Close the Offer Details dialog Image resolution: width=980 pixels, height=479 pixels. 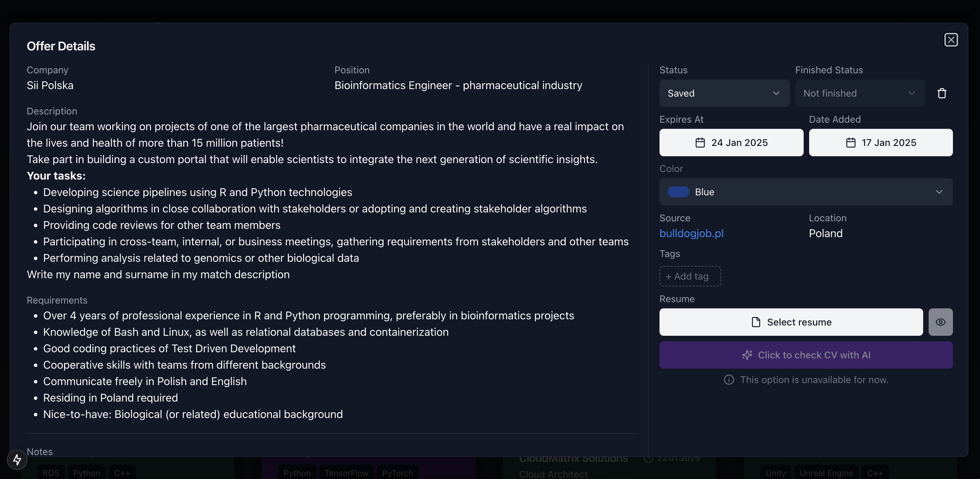click(951, 40)
